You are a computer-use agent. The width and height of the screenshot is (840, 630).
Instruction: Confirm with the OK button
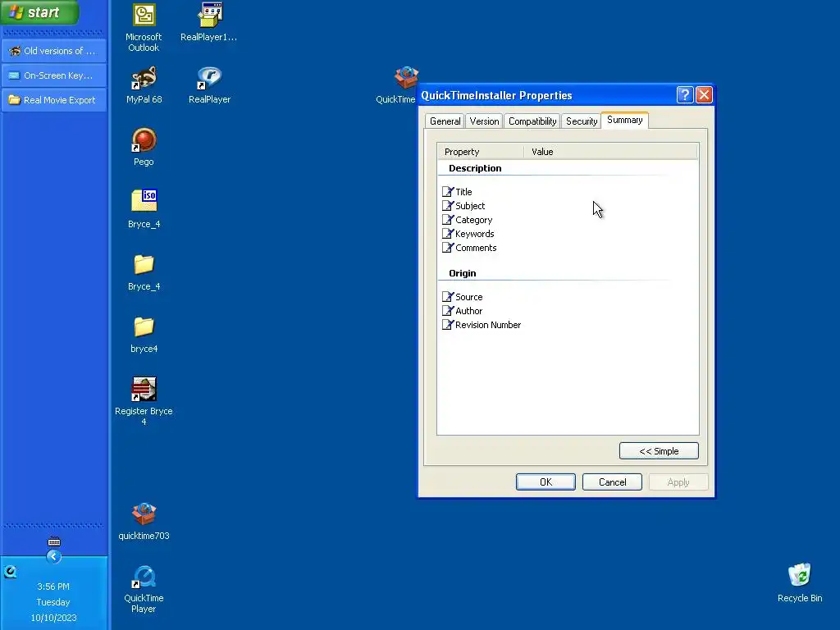coord(546,482)
